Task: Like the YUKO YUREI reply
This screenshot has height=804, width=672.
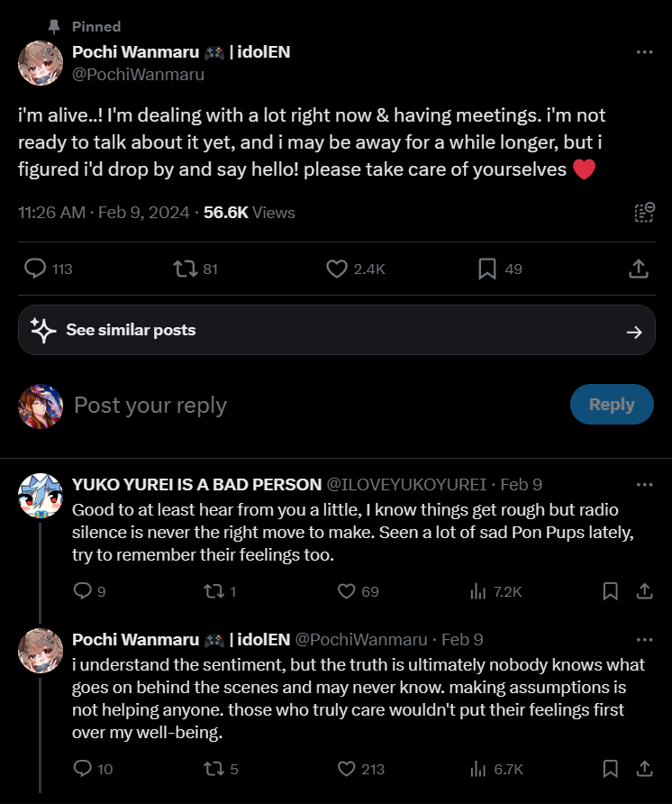Action: click(347, 591)
